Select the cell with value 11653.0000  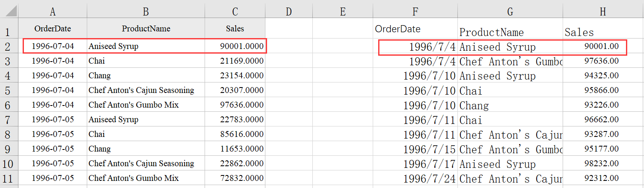[x=235, y=149]
